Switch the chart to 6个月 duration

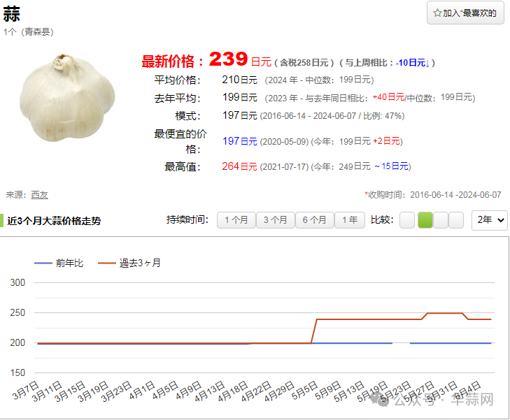pos(314,220)
